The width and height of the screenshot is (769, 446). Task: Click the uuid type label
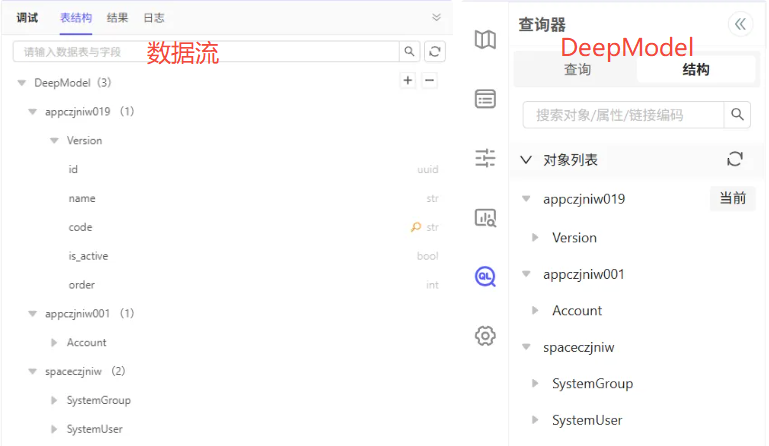click(428, 169)
